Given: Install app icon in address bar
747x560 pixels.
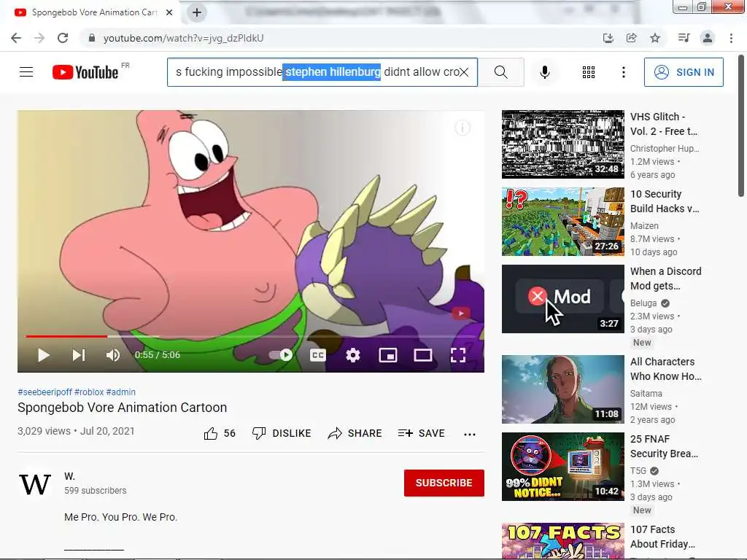Looking at the screenshot, I should [608, 38].
